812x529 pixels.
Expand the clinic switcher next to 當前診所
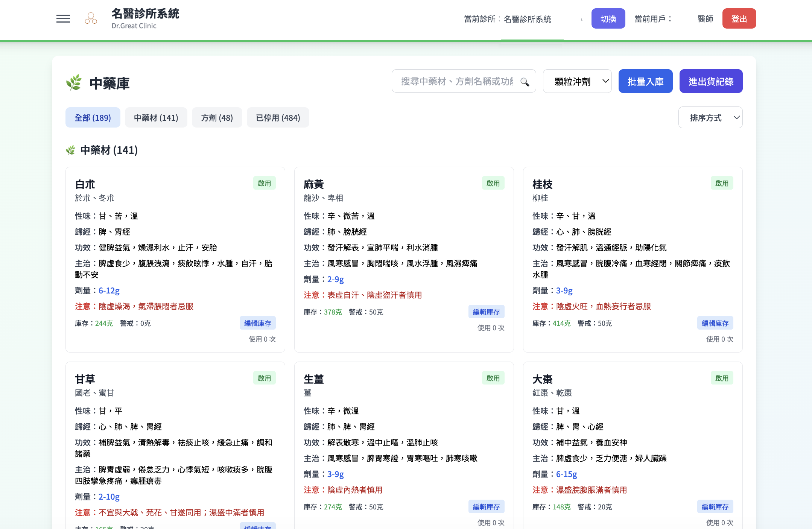click(581, 18)
